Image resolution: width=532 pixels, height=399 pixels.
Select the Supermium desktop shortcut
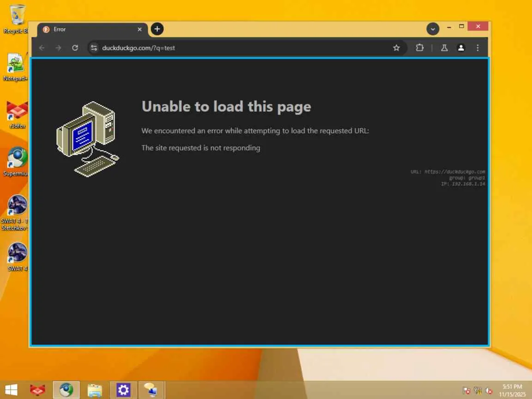click(16, 162)
